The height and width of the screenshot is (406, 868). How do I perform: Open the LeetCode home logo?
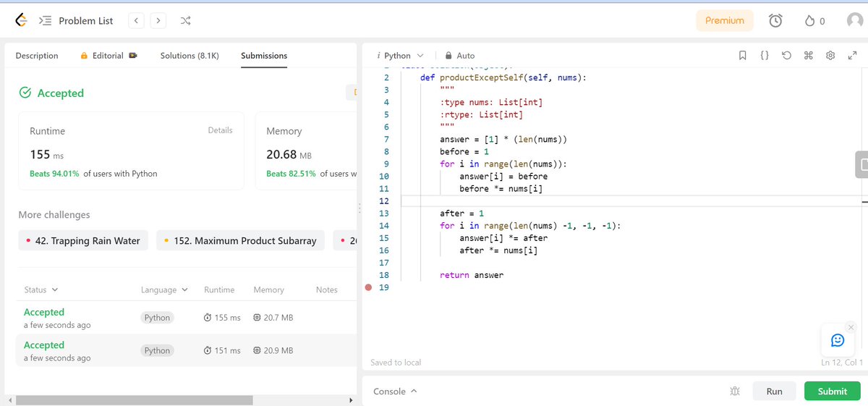[21, 20]
